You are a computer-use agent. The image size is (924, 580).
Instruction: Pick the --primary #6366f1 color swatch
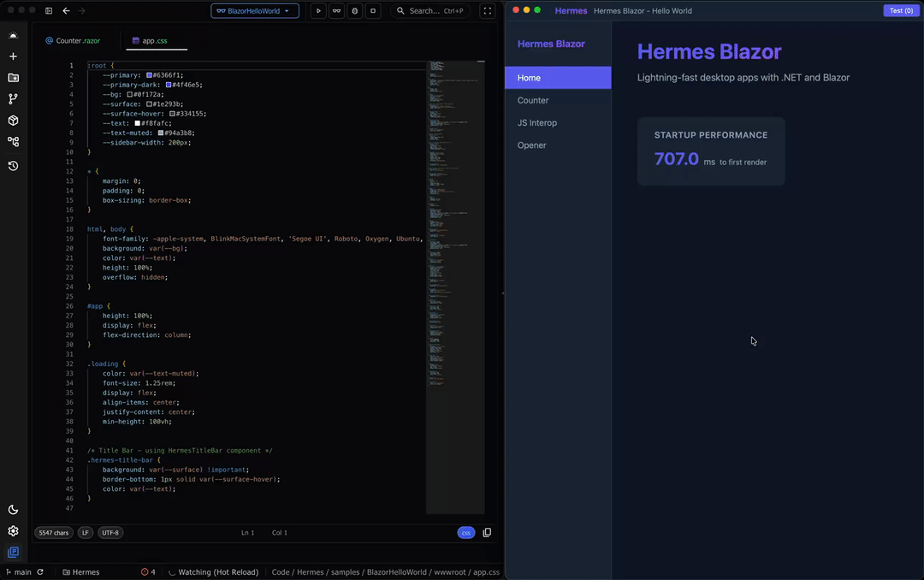[x=149, y=75]
